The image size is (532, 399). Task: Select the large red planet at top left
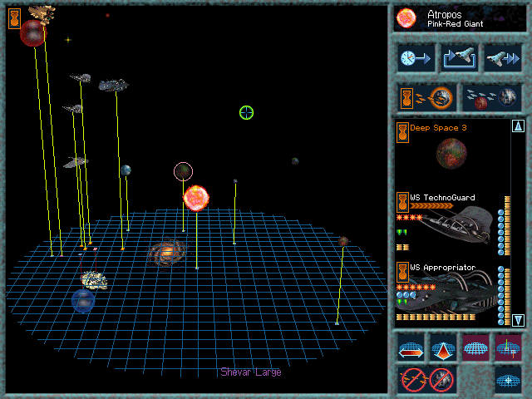(32, 33)
